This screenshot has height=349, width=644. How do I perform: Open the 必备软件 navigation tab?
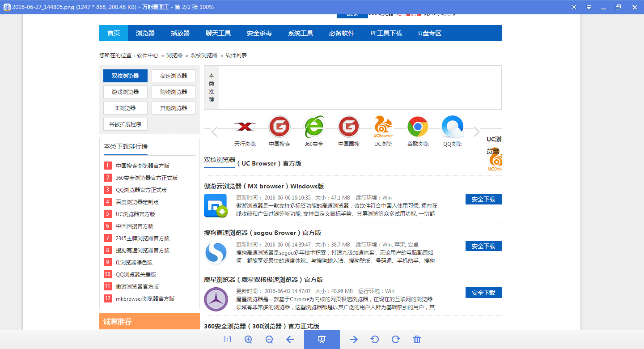pyautogui.click(x=342, y=33)
